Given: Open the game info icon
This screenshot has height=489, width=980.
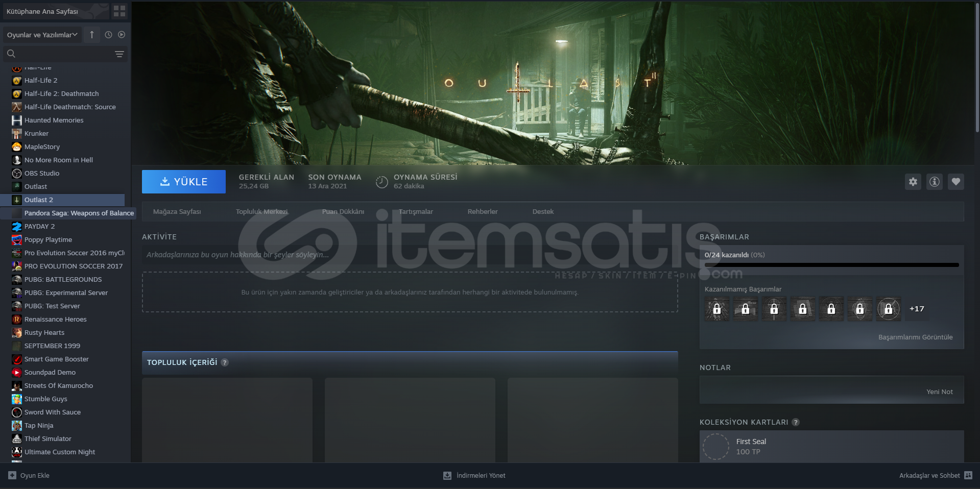Looking at the screenshot, I should coord(935,181).
